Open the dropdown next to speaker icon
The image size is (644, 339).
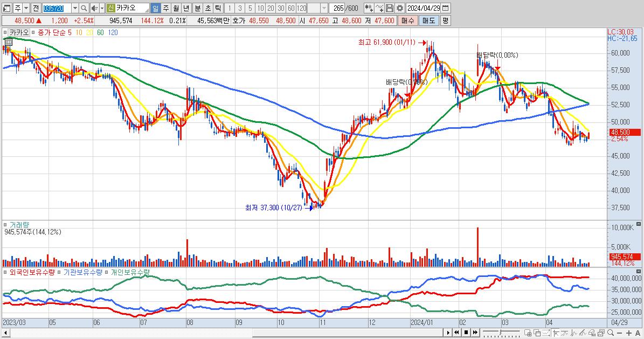point(102,8)
